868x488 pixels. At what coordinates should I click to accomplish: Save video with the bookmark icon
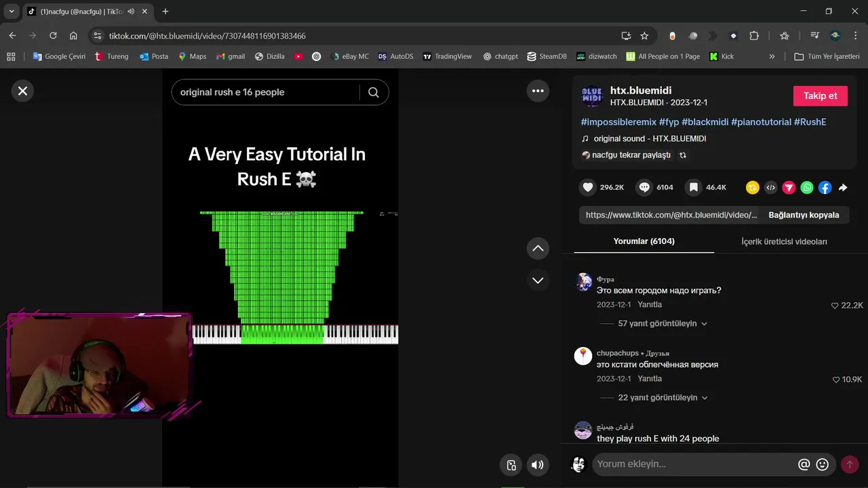(693, 188)
